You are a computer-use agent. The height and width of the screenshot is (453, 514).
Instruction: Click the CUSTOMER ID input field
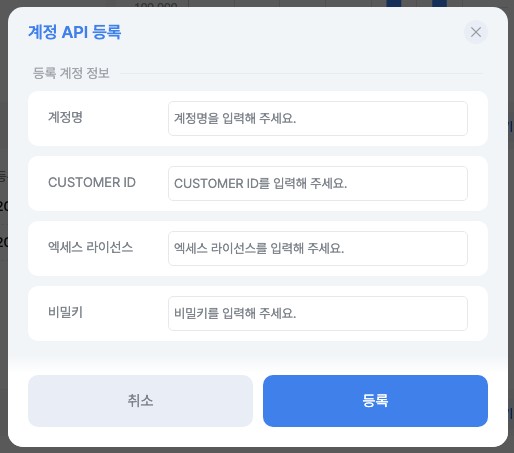click(x=318, y=183)
